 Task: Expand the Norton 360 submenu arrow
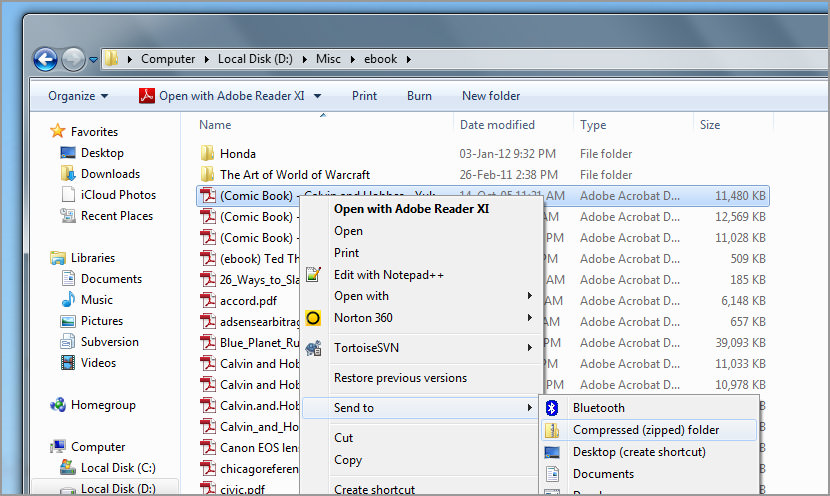(x=529, y=318)
